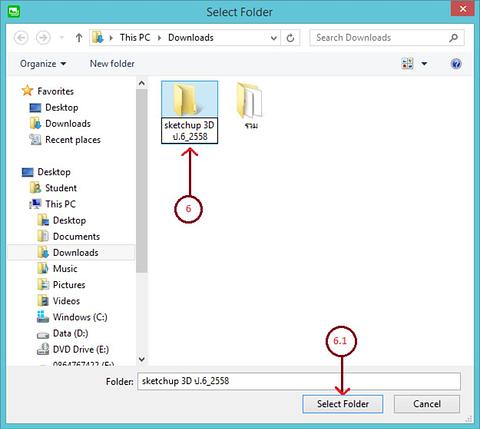Open the Organize dropdown menu
480x429 pixels.
pyautogui.click(x=43, y=63)
